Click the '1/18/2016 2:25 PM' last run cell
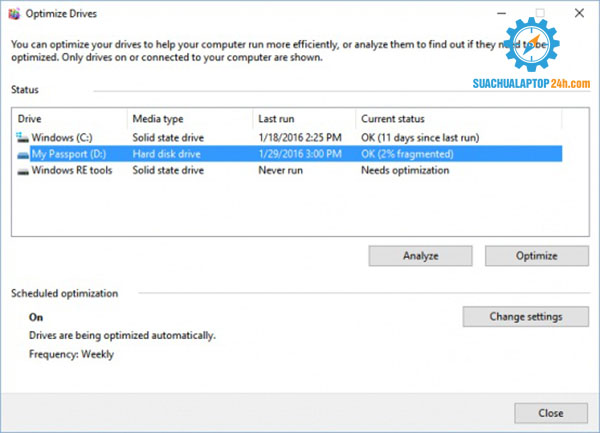 click(x=300, y=138)
